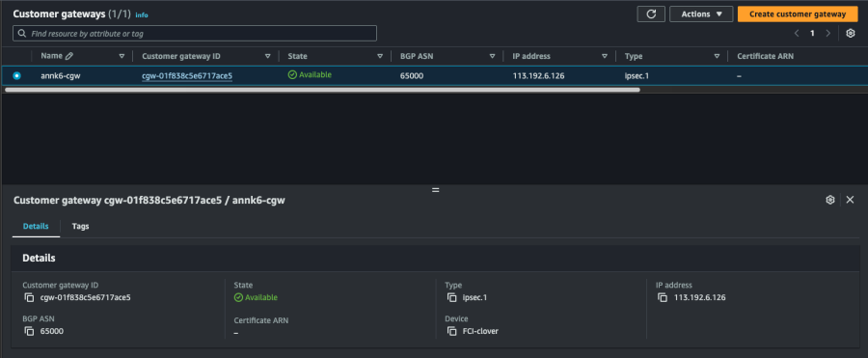
Task: Click 113.192.6.126 in the table row
Action: tap(538, 76)
